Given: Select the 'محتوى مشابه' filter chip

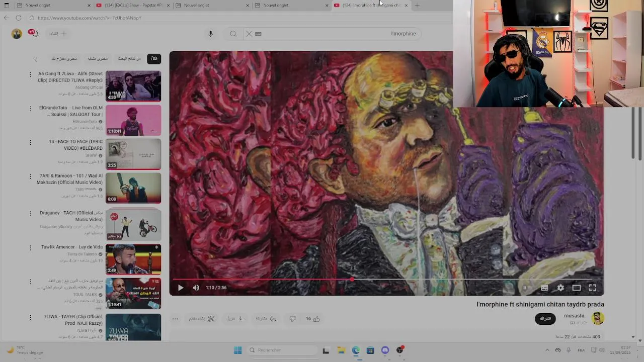Looking at the screenshot, I should coord(98,58).
